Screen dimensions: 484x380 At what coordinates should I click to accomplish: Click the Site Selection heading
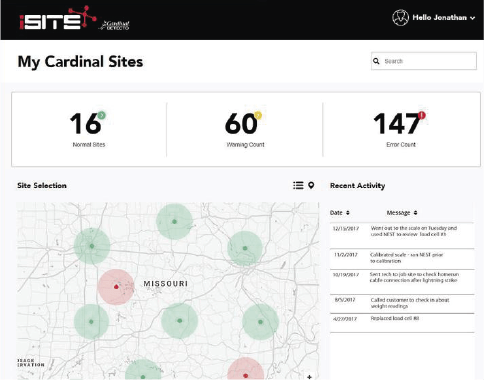(x=42, y=185)
